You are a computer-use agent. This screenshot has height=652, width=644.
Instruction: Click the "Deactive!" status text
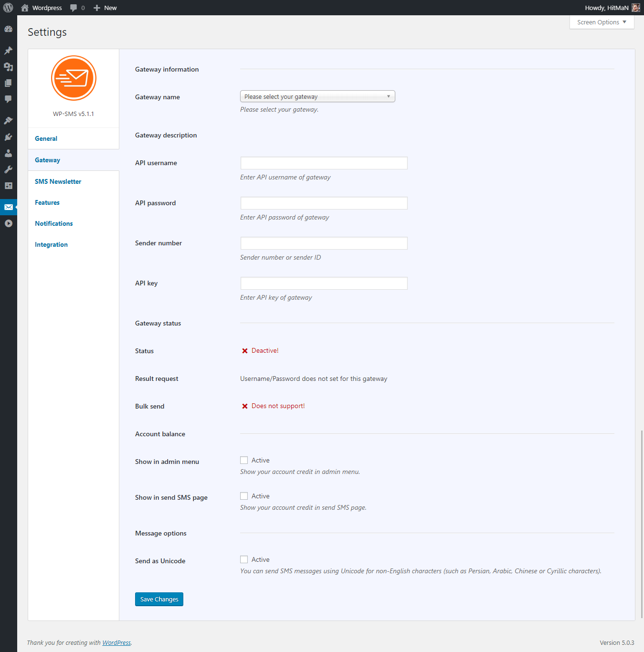[265, 350]
